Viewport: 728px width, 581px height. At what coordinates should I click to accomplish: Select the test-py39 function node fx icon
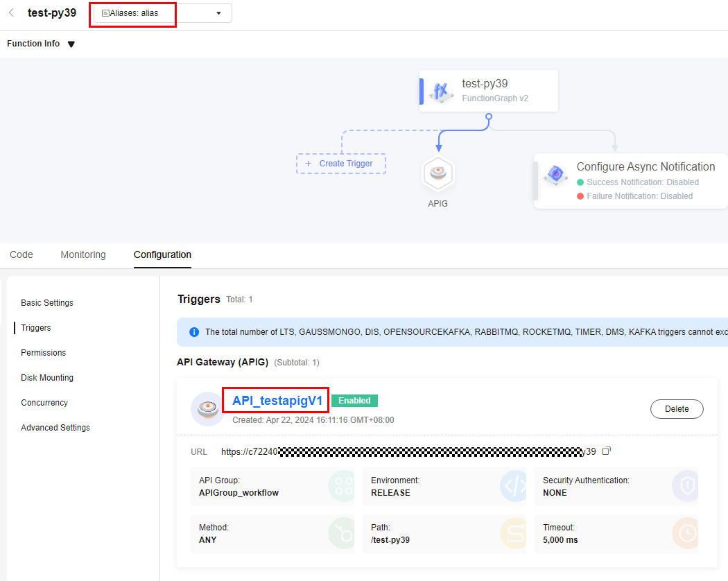click(x=440, y=92)
